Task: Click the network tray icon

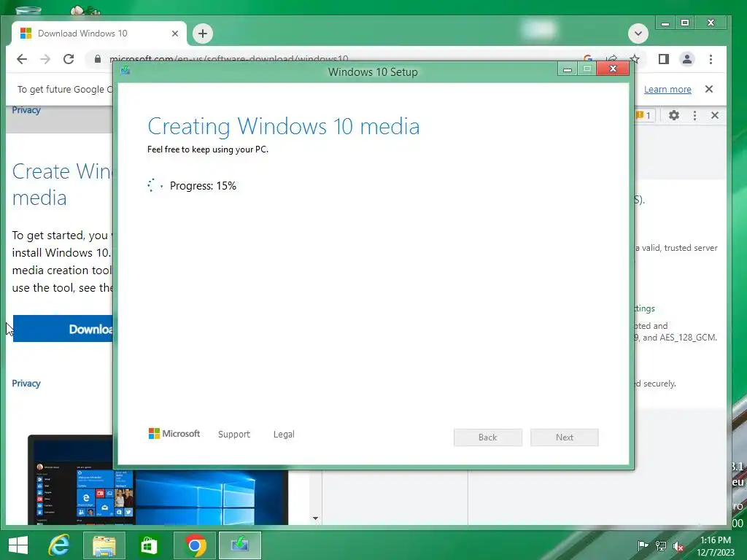Action: coord(661,546)
